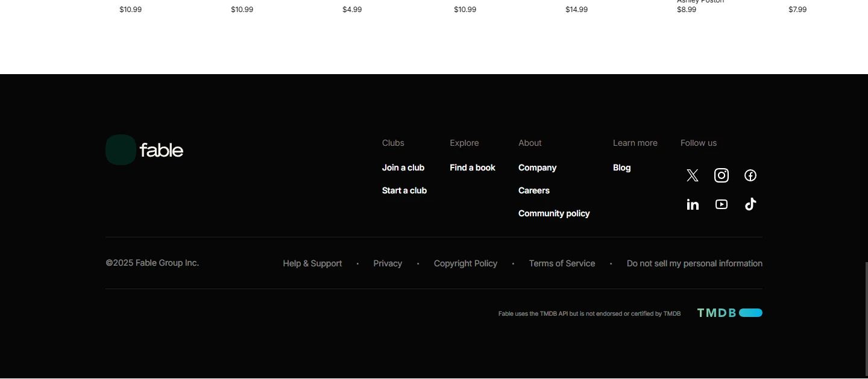
Task: Open the Copyright Policy link
Action: [x=465, y=263]
